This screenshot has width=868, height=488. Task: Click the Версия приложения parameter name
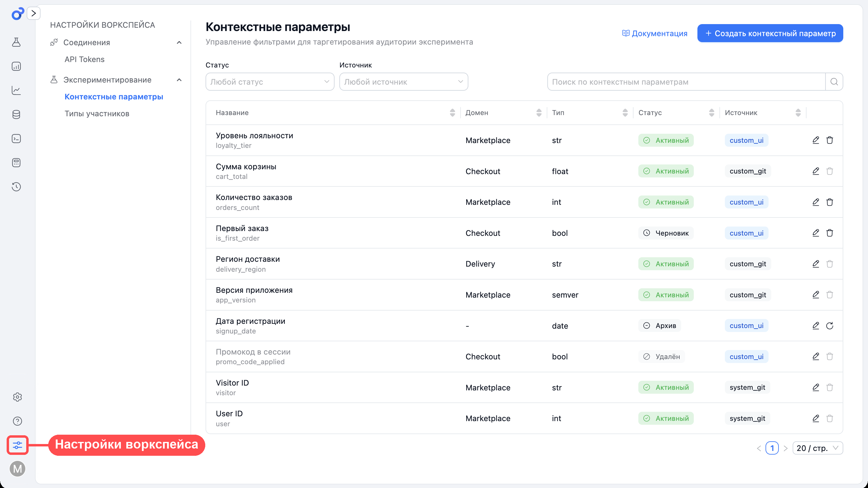point(254,290)
